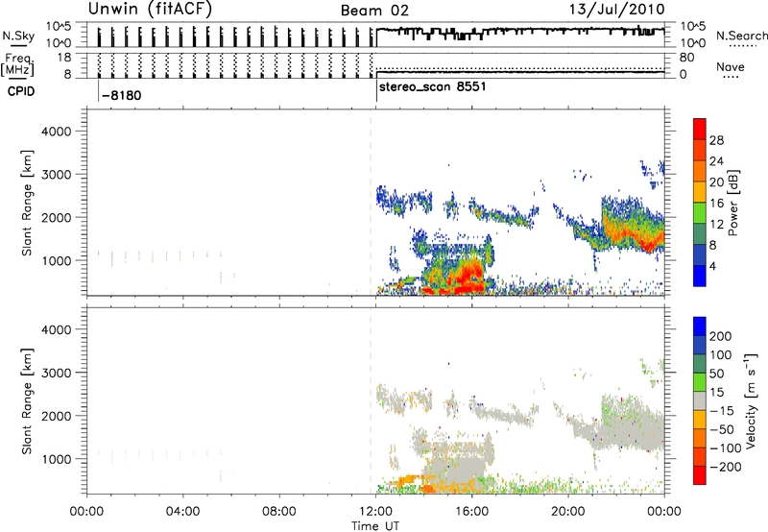This screenshot has height=532, width=768.
Task: Click the 'N.Search' legend label
Action: (x=741, y=36)
